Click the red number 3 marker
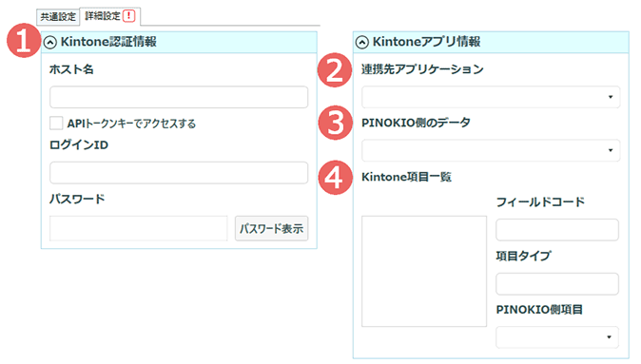Screen dimensions: 641x364 335,123
